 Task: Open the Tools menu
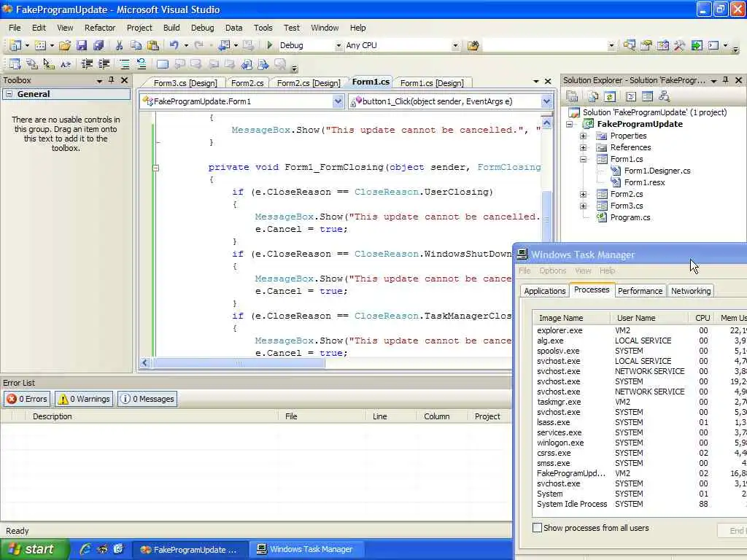pos(263,28)
